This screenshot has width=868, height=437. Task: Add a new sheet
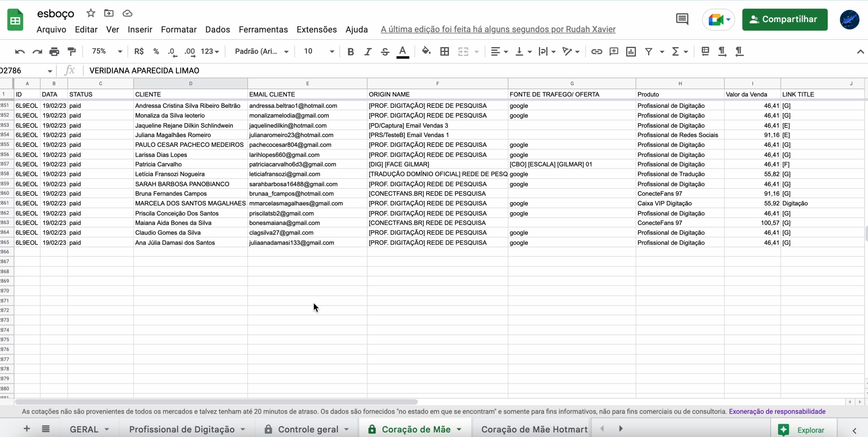[x=27, y=428]
